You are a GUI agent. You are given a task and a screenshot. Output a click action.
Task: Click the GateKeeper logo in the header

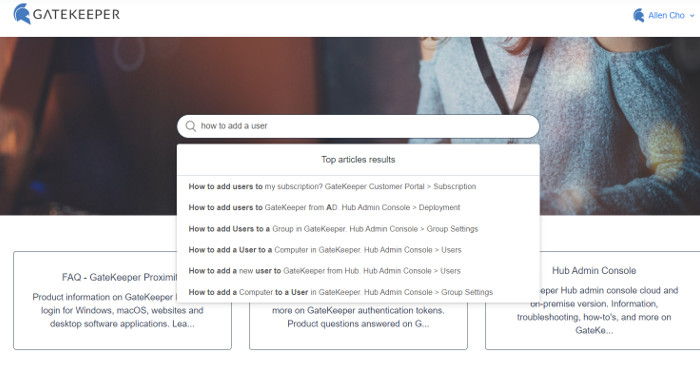tap(67, 14)
